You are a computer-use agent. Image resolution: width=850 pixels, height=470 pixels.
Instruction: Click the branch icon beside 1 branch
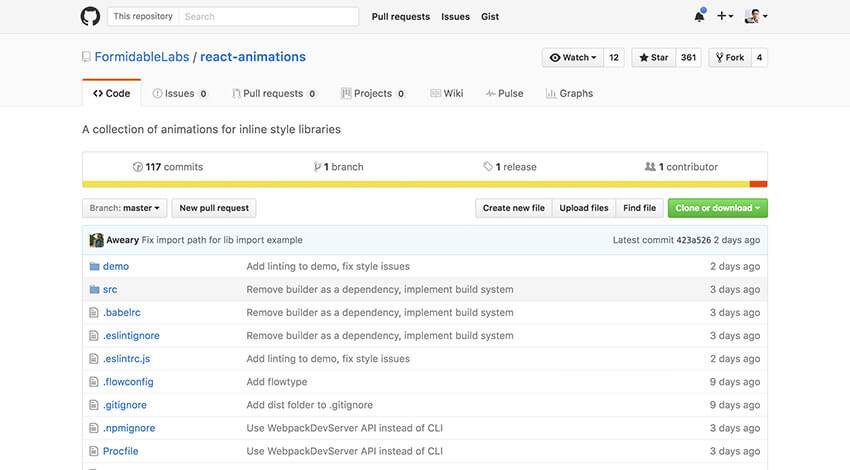click(317, 167)
